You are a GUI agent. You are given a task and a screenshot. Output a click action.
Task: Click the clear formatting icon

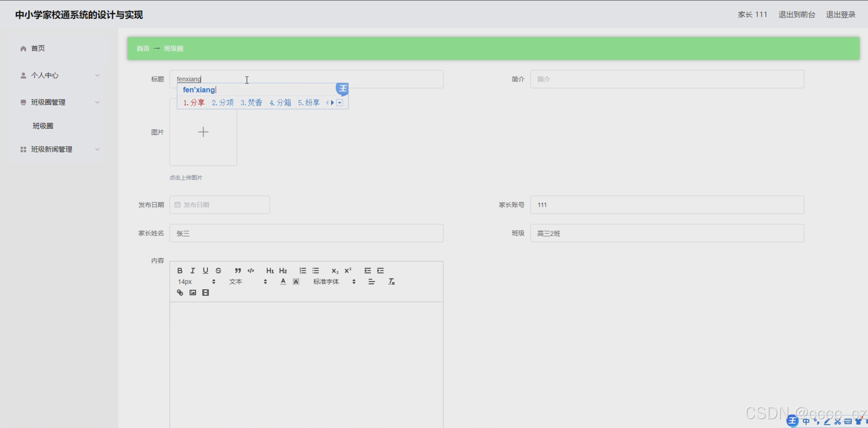click(391, 282)
